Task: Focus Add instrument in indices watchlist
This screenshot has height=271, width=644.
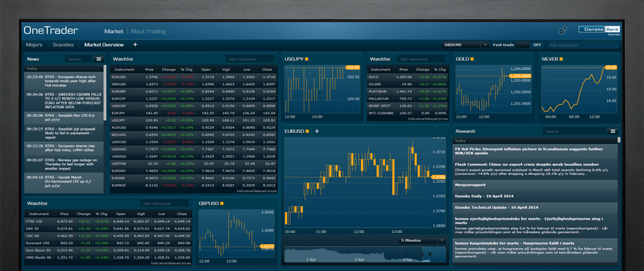Action: 164,203
